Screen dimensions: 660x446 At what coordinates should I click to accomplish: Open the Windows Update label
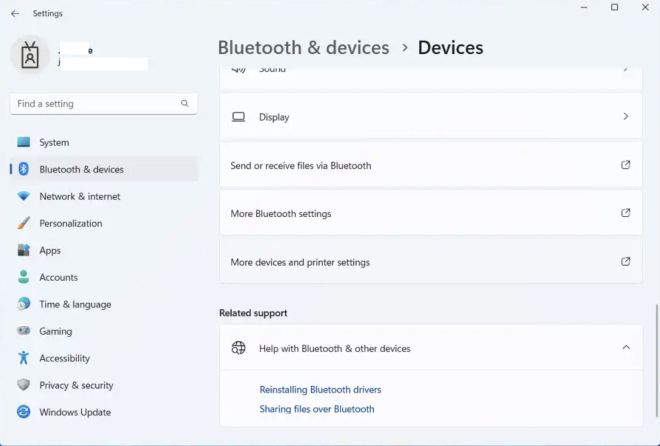75,412
